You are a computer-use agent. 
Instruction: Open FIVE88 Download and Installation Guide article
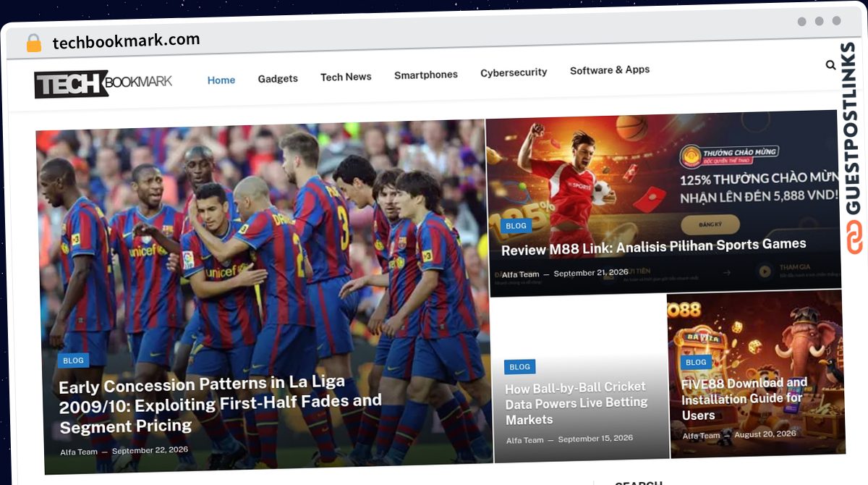click(x=744, y=399)
